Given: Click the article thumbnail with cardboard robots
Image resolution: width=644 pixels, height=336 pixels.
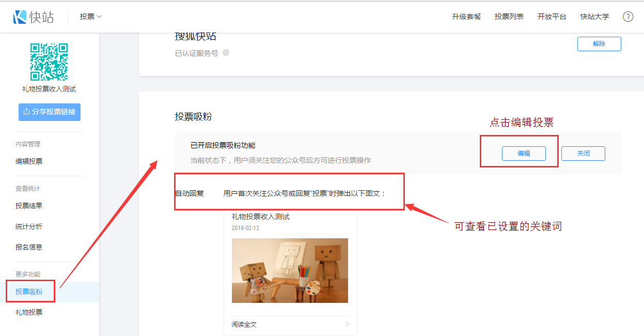Looking at the screenshot, I should (290, 270).
